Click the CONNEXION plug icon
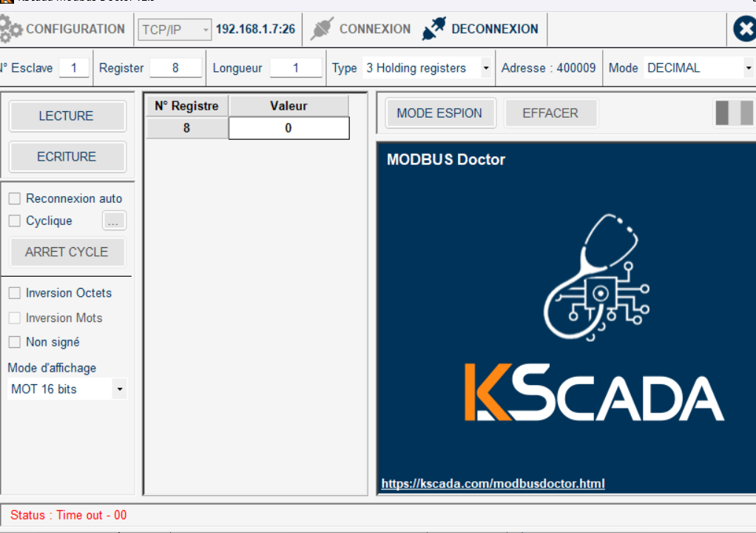756x533 pixels. coord(322,28)
